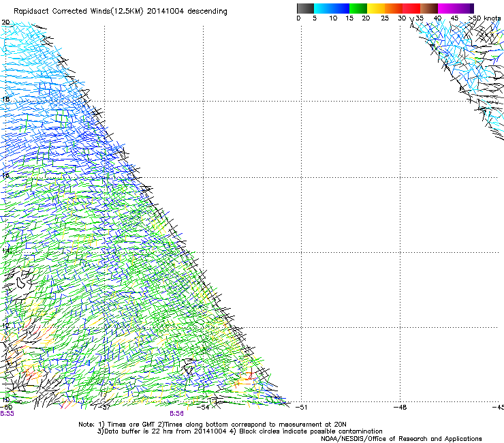The height and width of the screenshot is (443, 504).
Task: Click the Rapidscat Corrected Winds title text
Action: pyautogui.click(x=121, y=11)
